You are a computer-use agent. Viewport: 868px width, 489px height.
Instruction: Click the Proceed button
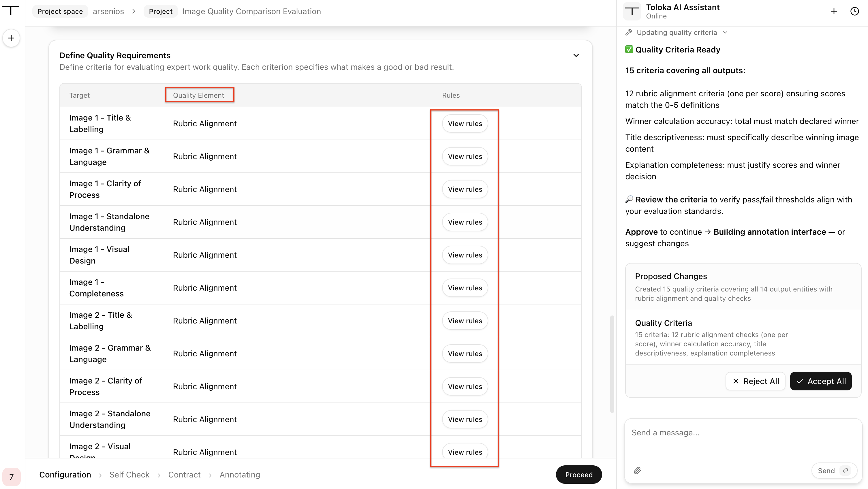(578, 475)
